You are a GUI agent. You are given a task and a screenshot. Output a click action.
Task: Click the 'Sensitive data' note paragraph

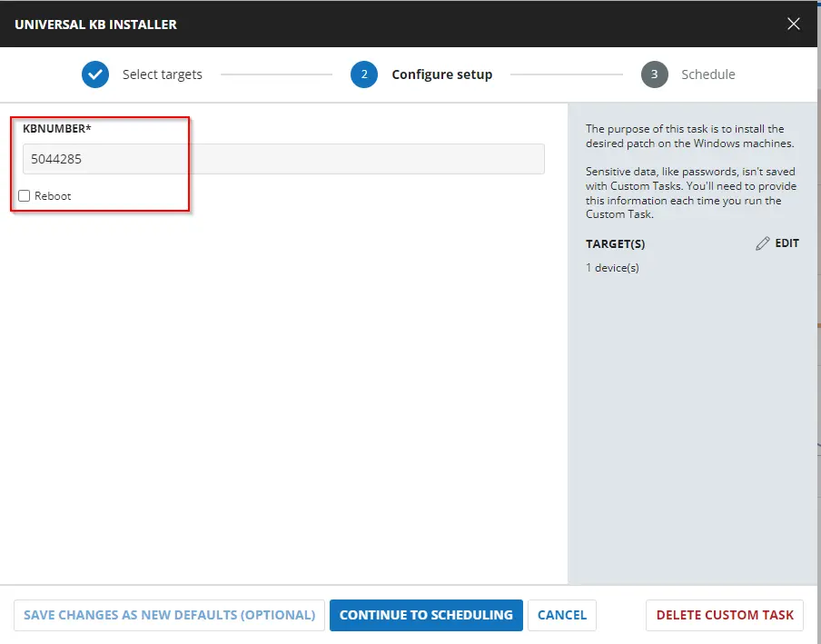pos(690,193)
